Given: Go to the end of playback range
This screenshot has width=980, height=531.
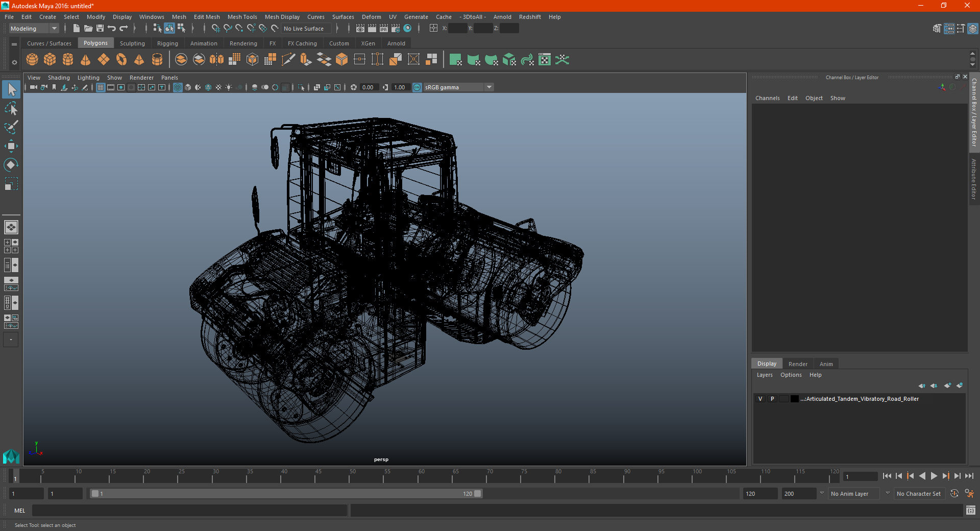Looking at the screenshot, I should (x=969, y=476).
